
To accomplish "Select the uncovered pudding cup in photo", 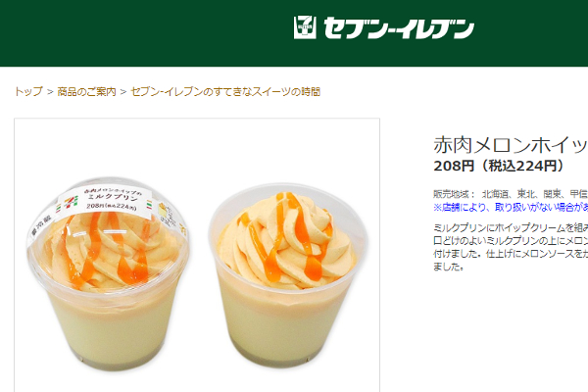I will click(x=287, y=275).
